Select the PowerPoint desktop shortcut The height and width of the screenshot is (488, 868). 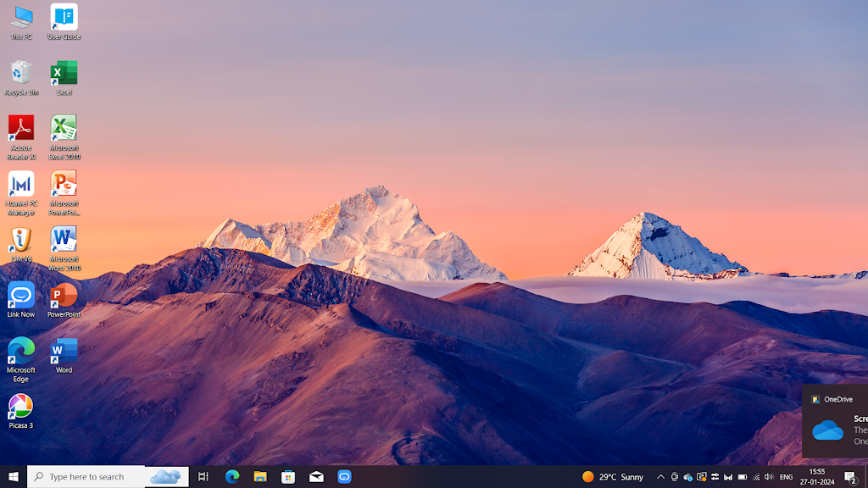(x=64, y=296)
